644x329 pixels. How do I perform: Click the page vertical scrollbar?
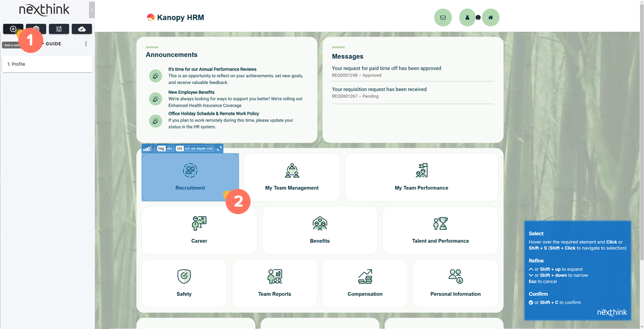click(641, 151)
